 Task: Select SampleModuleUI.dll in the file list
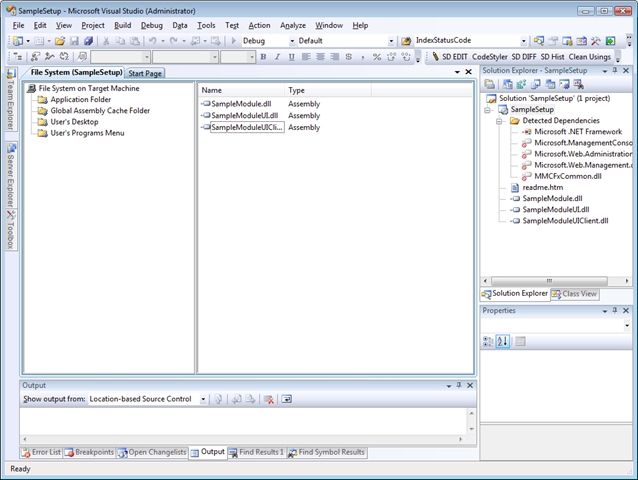245,116
